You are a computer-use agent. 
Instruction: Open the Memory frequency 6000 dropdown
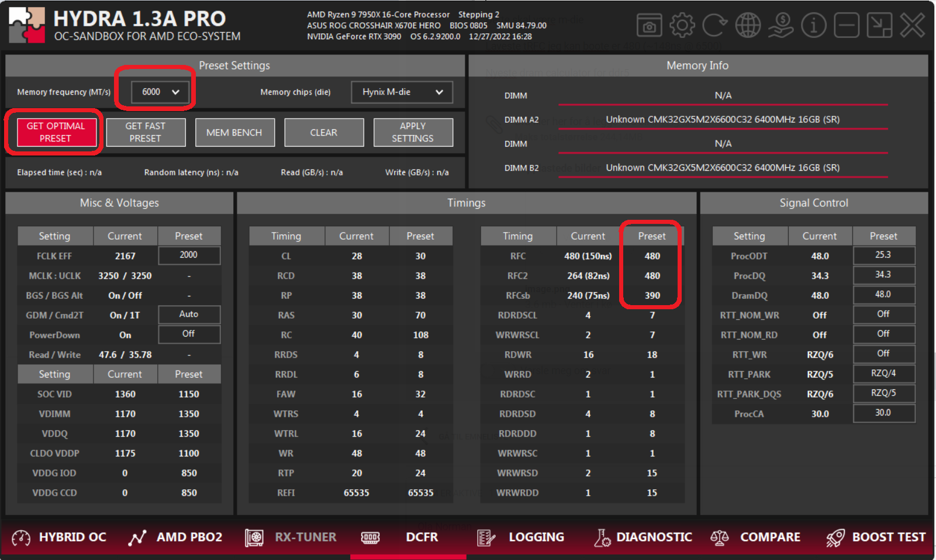(160, 92)
